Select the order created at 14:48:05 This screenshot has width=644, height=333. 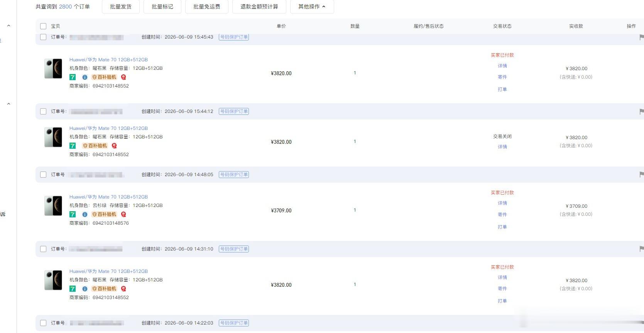[x=43, y=175]
